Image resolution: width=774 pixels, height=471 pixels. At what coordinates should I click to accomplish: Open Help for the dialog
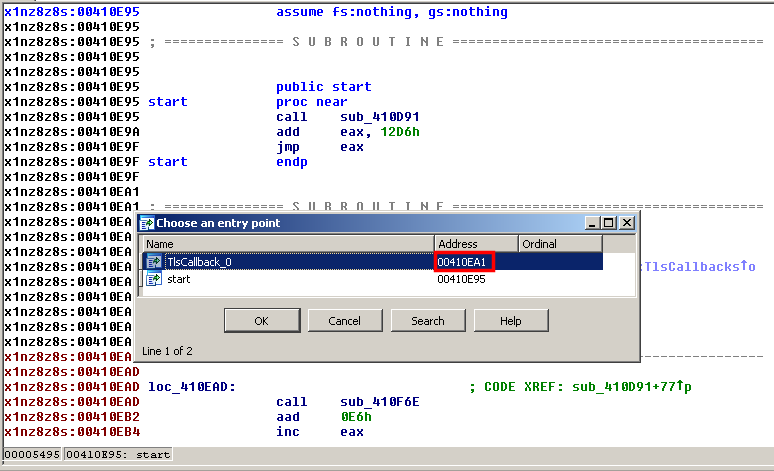pyautogui.click(x=510, y=321)
